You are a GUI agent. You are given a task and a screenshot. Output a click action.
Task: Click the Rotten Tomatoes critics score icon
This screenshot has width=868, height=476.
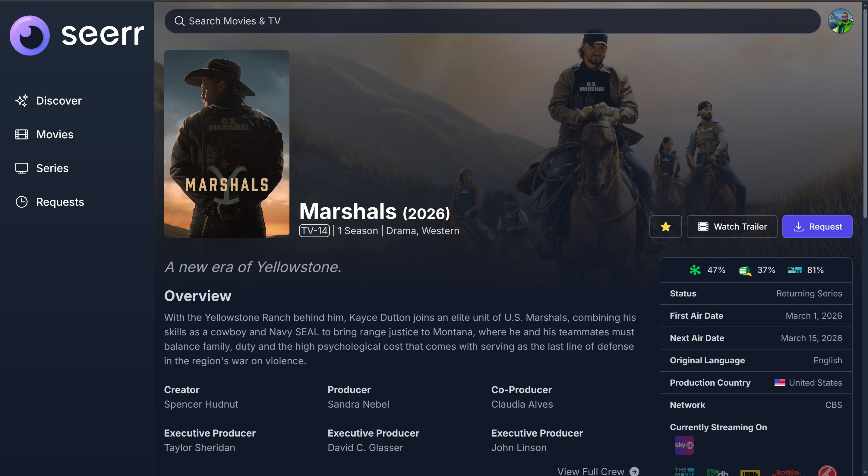pos(695,270)
